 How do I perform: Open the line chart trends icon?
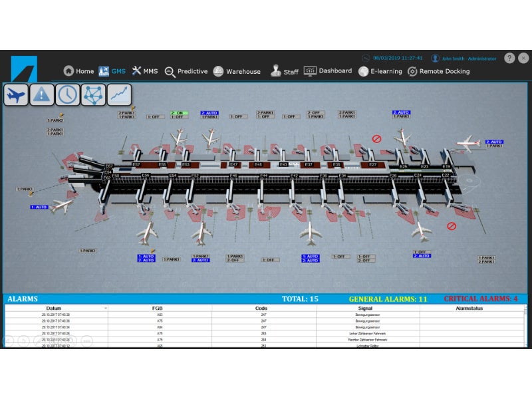(x=119, y=95)
